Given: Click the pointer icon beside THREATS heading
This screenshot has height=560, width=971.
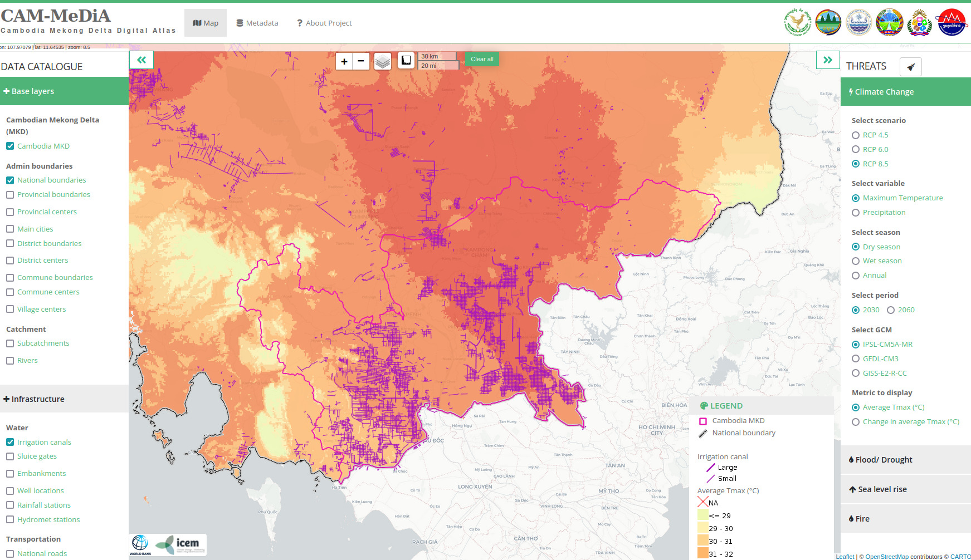Looking at the screenshot, I should (x=911, y=66).
